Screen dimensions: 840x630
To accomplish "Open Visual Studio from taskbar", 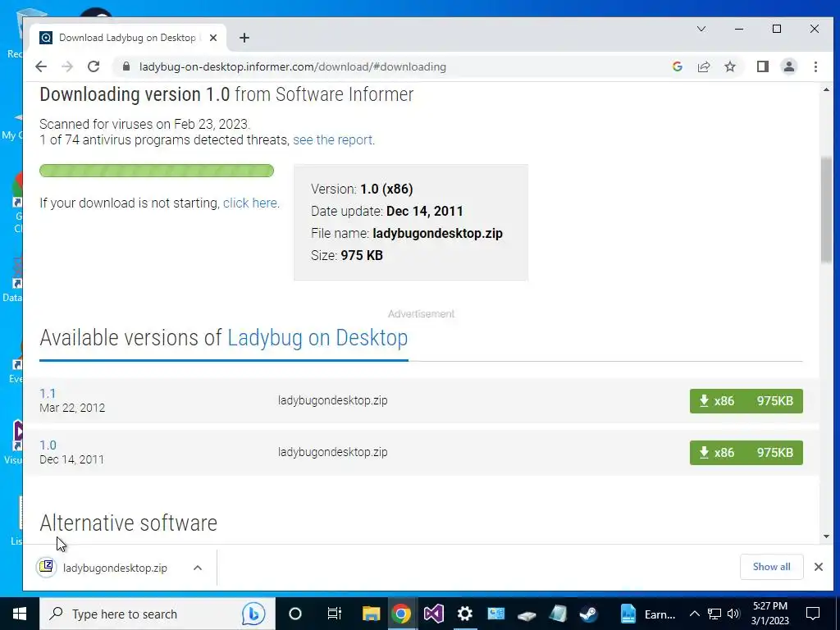I will 433,614.
